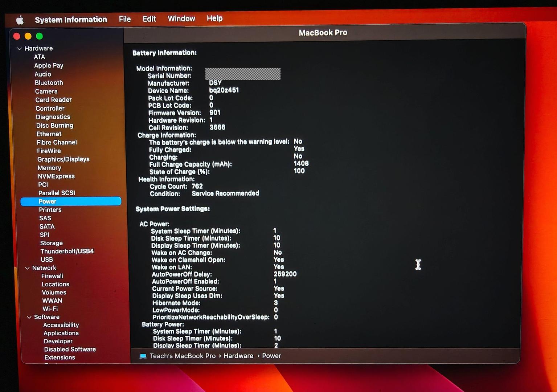The height and width of the screenshot is (392, 557).
Task: Open the File menu
Action: [x=125, y=19]
